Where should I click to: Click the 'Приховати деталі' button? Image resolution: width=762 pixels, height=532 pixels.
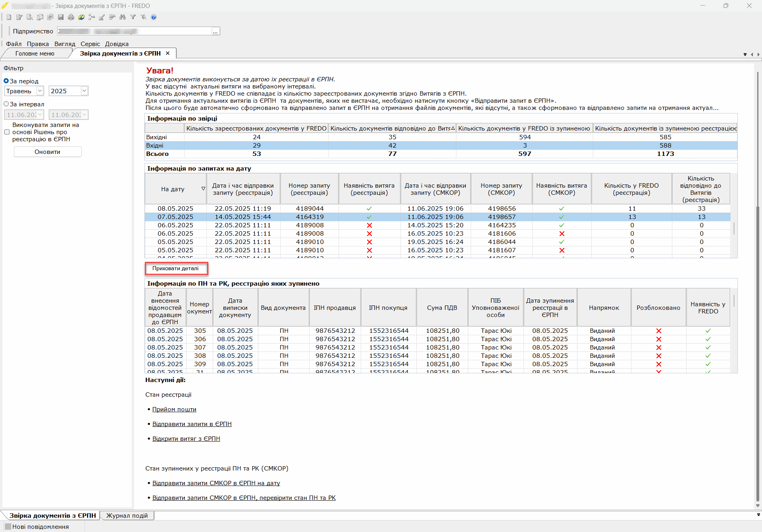coord(176,269)
